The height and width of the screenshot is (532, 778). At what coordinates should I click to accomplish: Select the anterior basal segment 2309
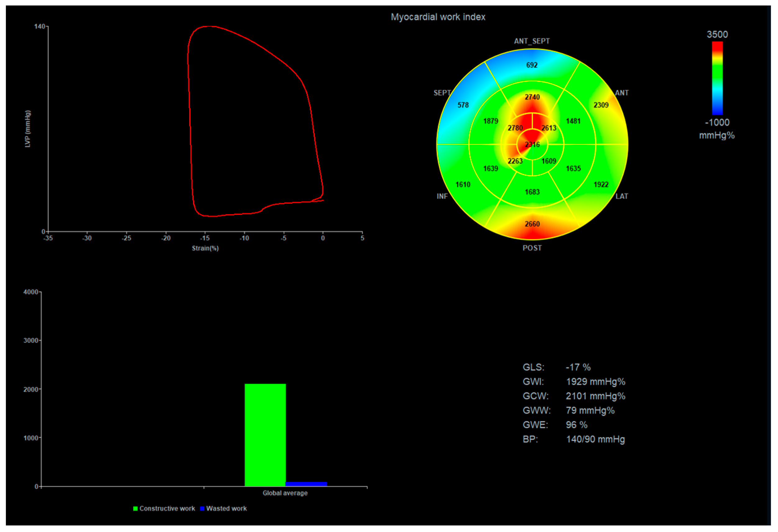pos(601,105)
